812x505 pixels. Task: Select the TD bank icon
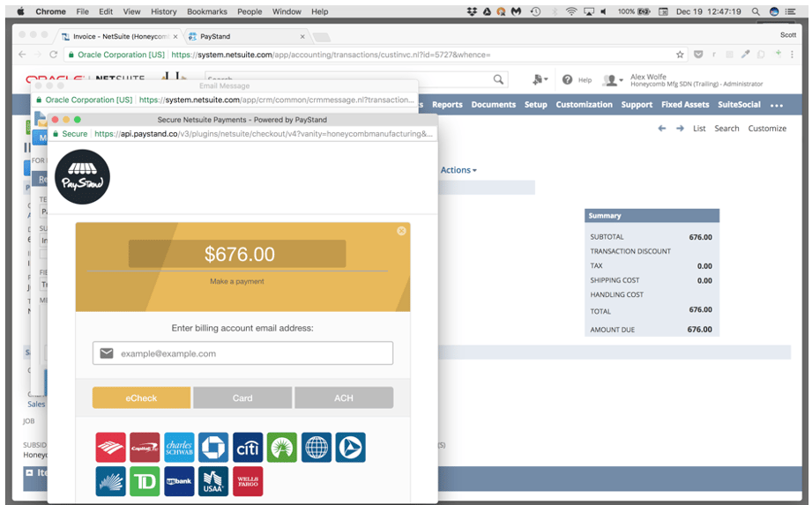tap(145, 481)
